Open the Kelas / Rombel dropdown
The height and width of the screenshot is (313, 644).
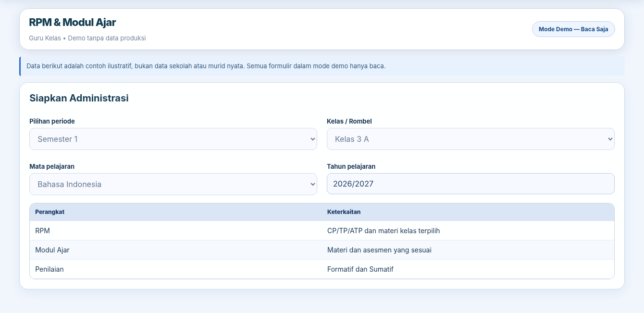pos(471,139)
